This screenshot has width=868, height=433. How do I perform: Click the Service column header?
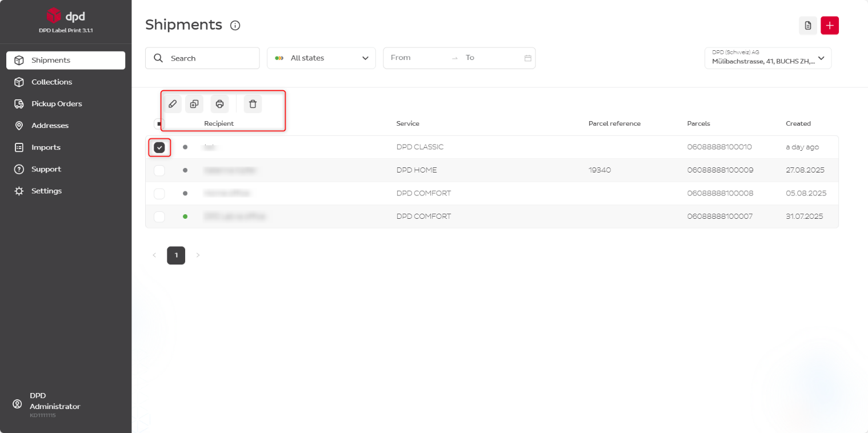[408, 123]
